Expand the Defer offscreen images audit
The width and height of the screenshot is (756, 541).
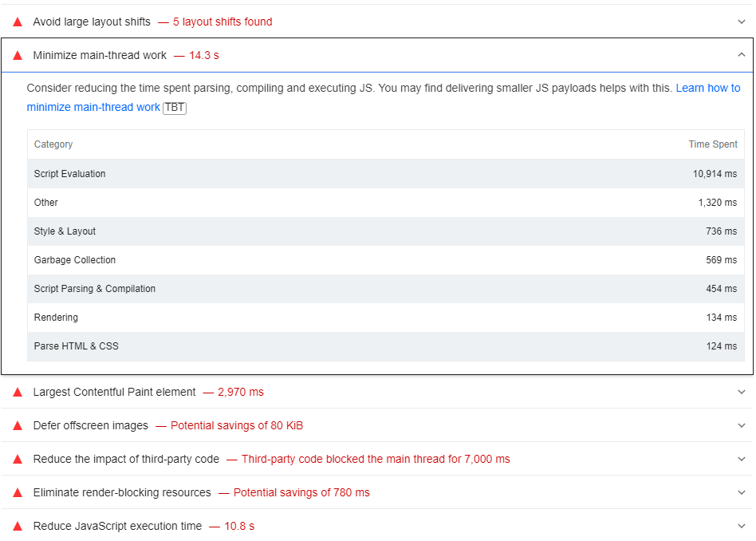(x=742, y=425)
